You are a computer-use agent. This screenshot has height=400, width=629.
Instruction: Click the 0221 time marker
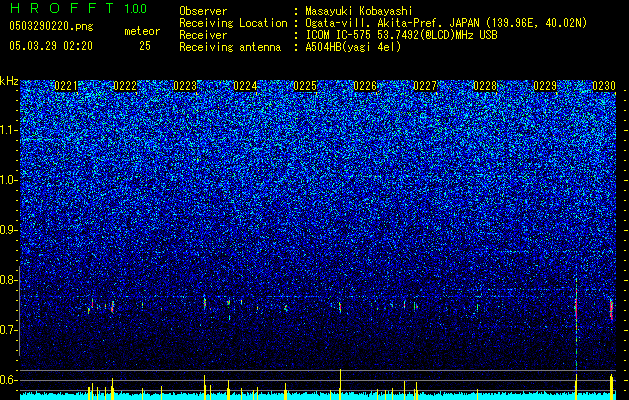point(66,86)
